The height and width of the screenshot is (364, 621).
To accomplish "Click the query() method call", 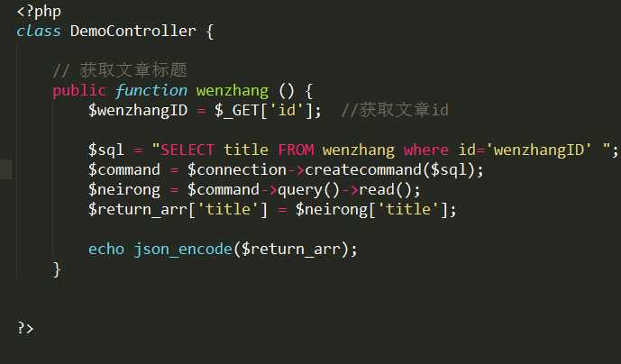I will 308,190.
